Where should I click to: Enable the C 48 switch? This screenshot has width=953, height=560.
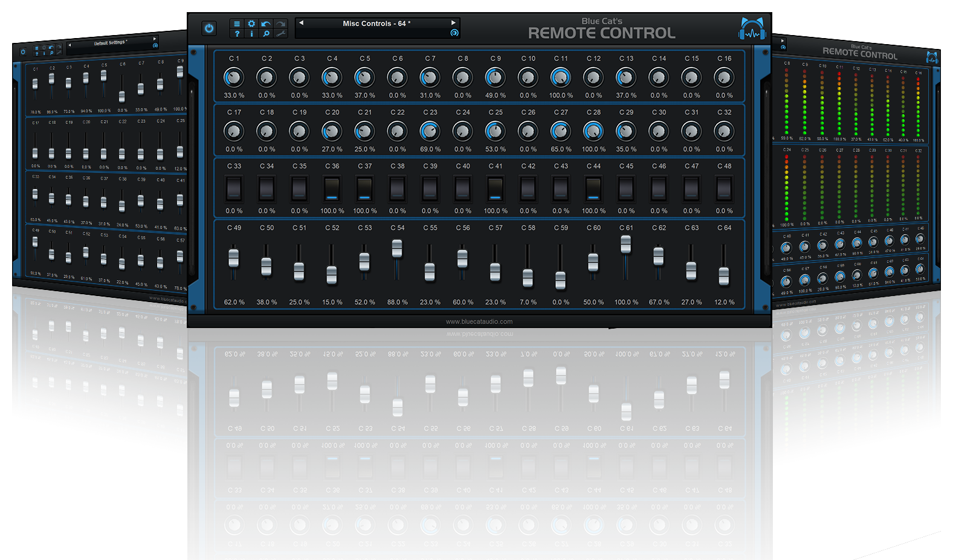(724, 188)
